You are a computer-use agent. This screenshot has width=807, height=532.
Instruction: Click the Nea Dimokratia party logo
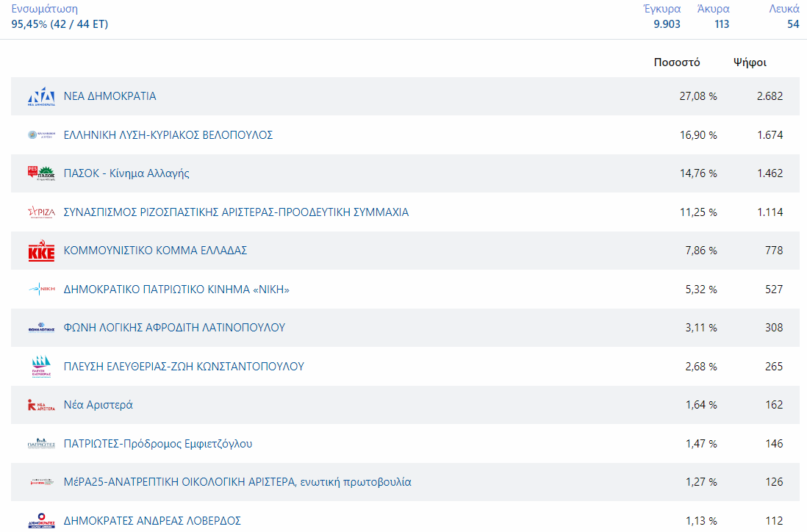tap(41, 97)
